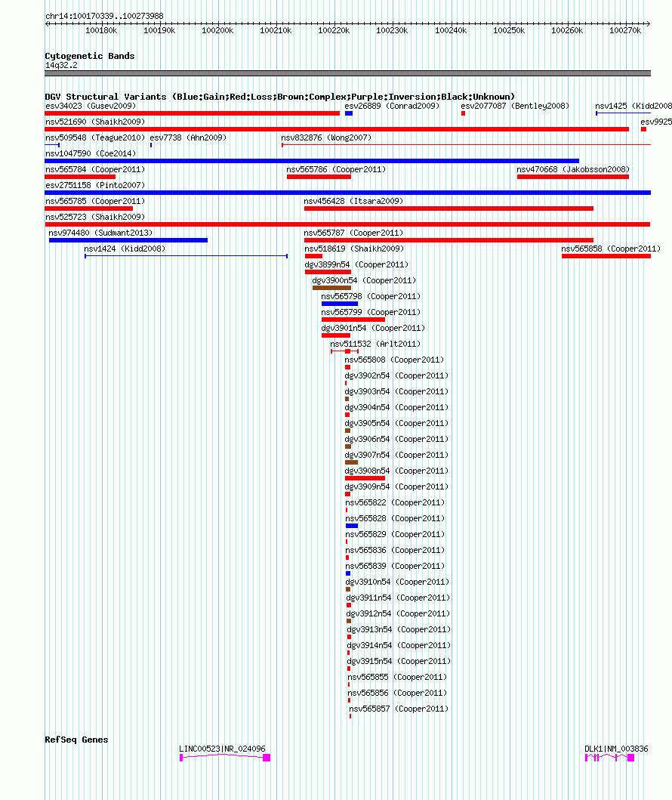The width and height of the screenshot is (672, 800).
Task: Select the DLK1|NM_003836 gene label
Action: click(x=616, y=749)
